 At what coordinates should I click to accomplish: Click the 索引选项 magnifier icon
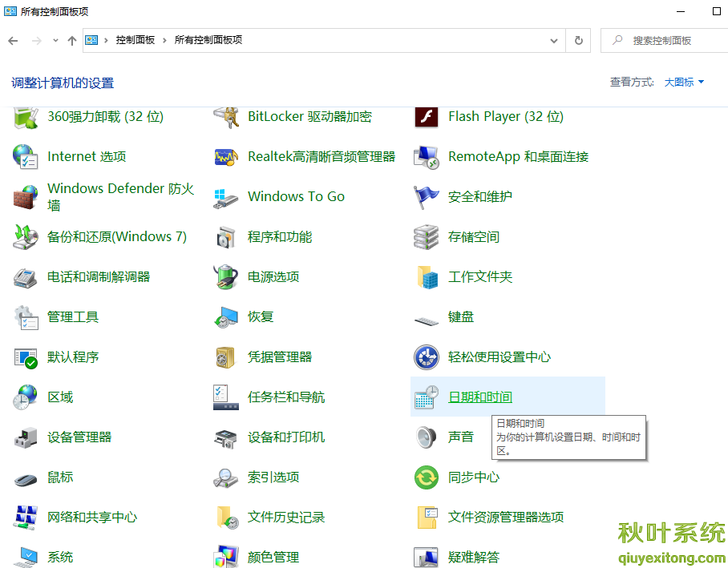226,478
